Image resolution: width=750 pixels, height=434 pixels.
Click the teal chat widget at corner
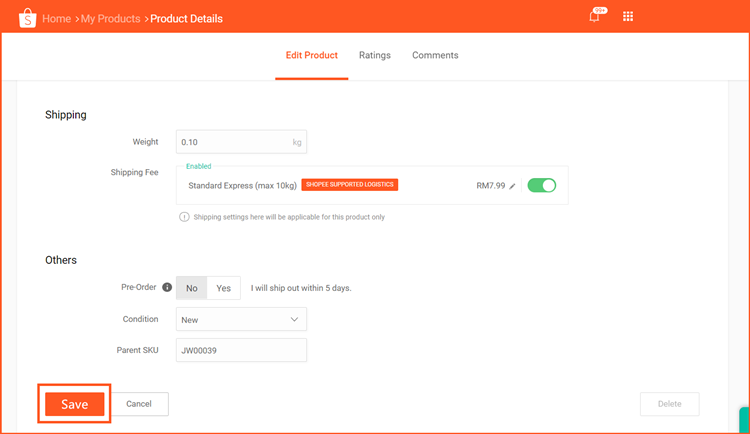point(745,420)
